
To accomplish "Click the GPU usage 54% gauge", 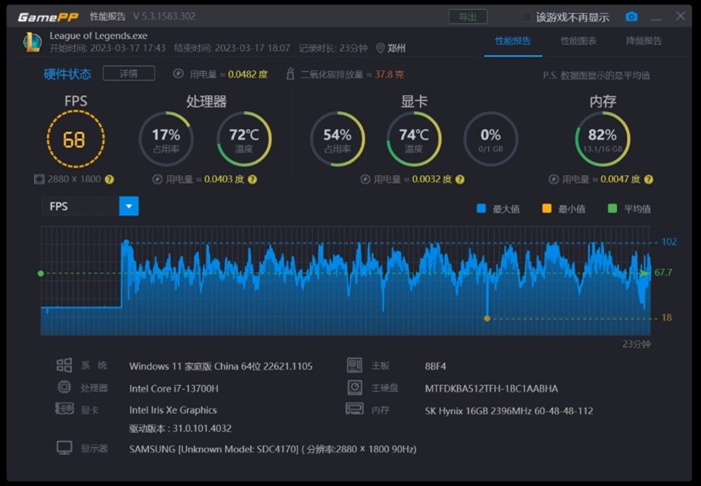I will tap(338, 139).
